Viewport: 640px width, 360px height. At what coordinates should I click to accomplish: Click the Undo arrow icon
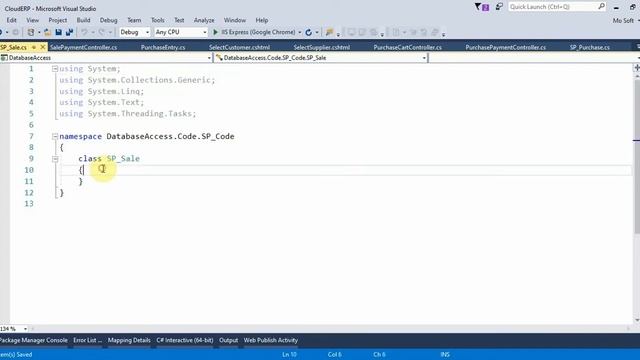tap(84, 32)
